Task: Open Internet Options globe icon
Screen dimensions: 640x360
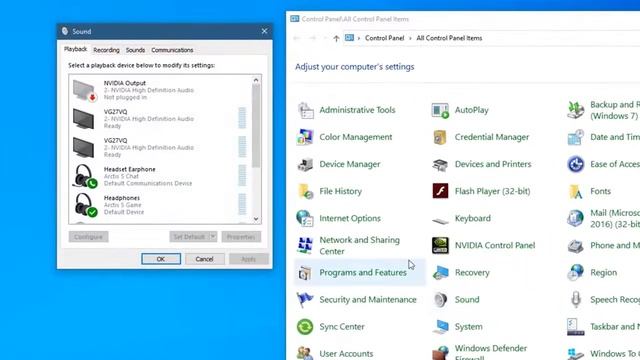Action: (305, 218)
